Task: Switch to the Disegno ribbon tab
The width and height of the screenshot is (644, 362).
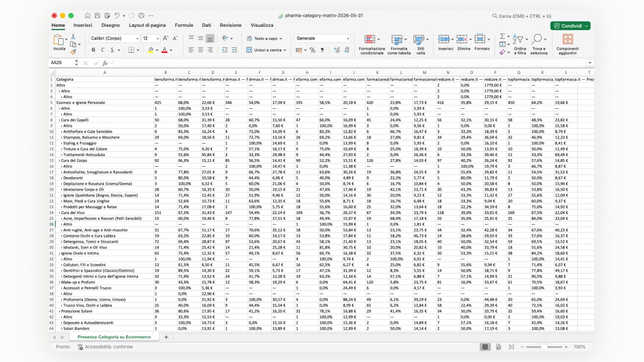Action: pyautogui.click(x=111, y=25)
